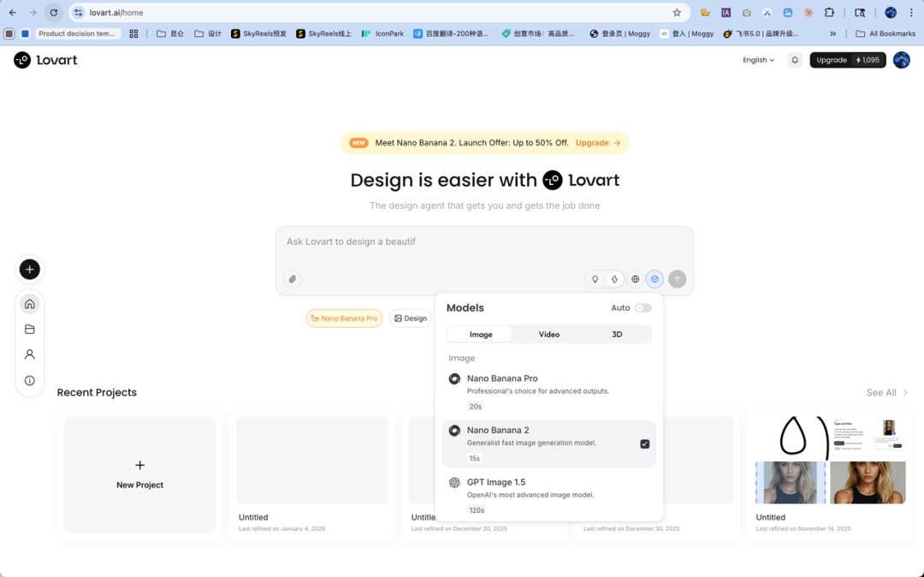
Task: Click the browser back arrow
Action: pyautogui.click(x=13, y=12)
